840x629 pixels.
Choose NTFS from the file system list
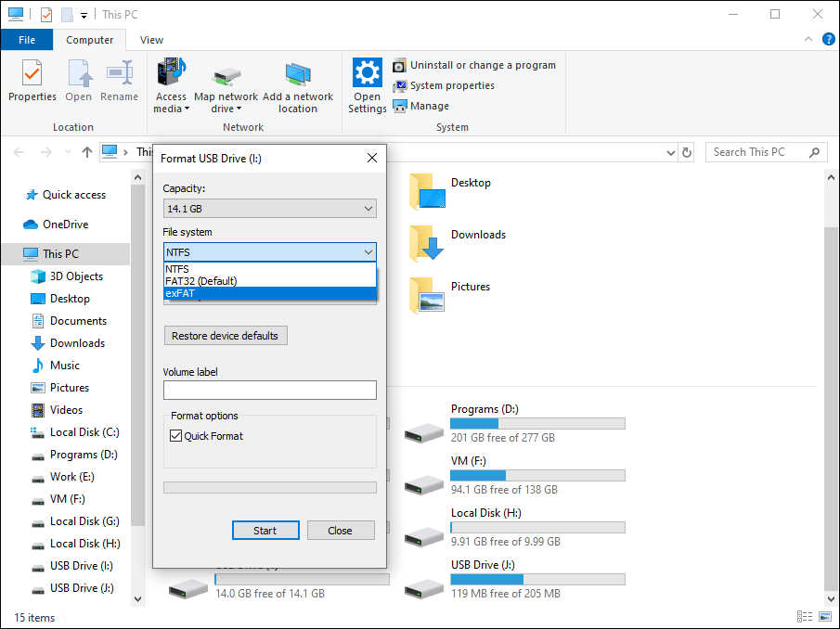[x=269, y=269]
